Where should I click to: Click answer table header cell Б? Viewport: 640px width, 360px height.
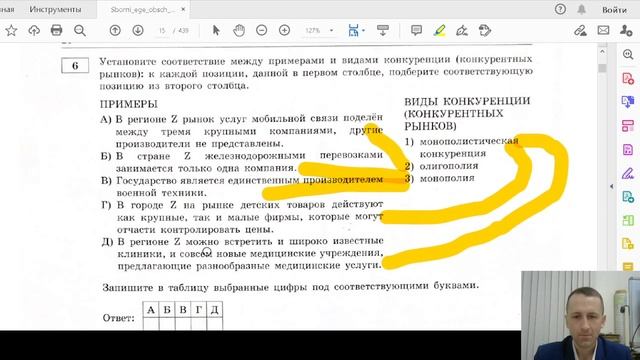[167, 310]
